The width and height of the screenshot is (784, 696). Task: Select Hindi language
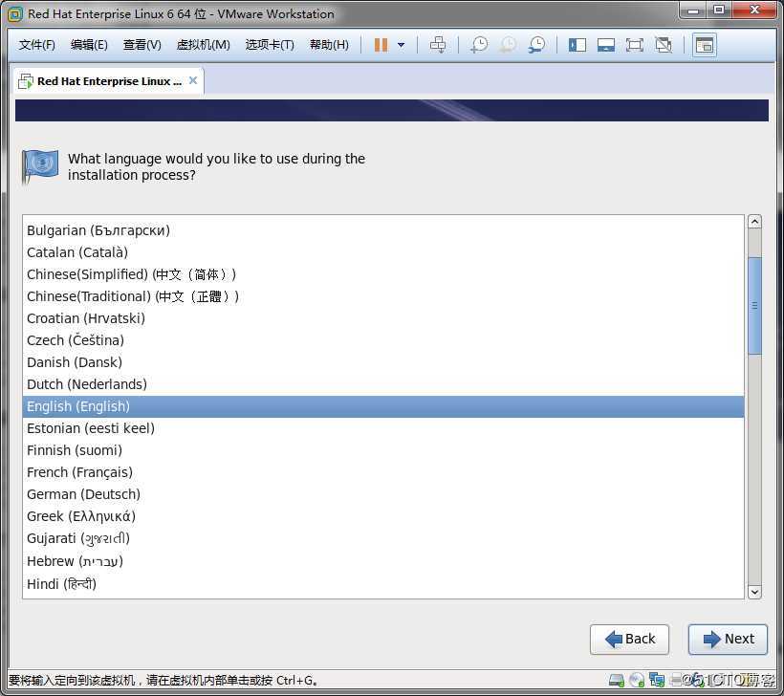coord(383,584)
